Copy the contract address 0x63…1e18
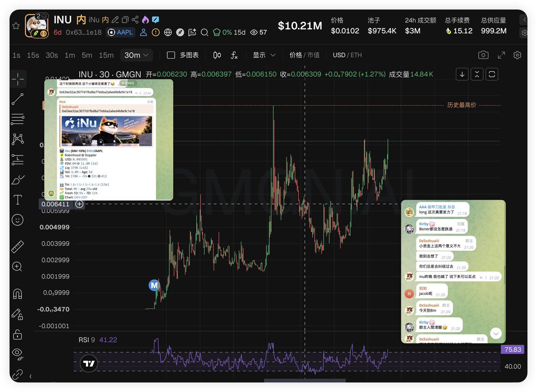The image size is (537, 392). (x=84, y=32)
